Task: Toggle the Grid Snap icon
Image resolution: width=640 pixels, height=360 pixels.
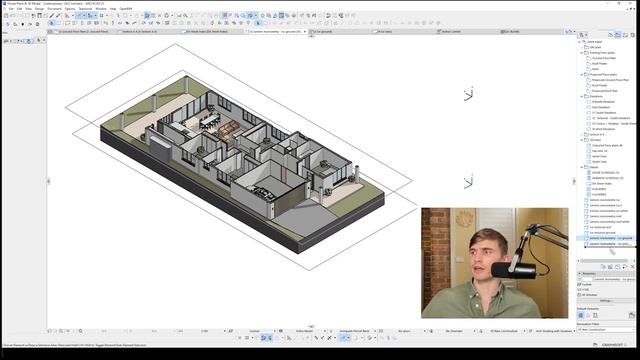Action: click(x=102, y=16)
